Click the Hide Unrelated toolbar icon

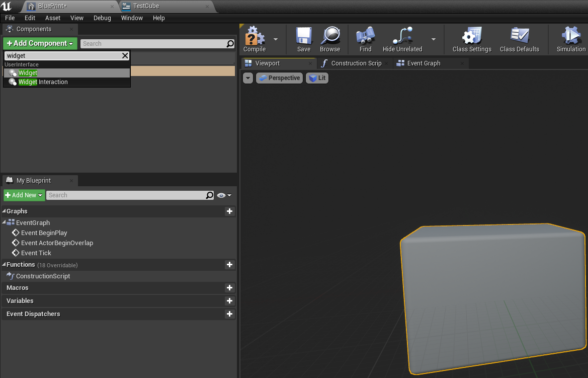pyautogui.click(x=402, y=39)
